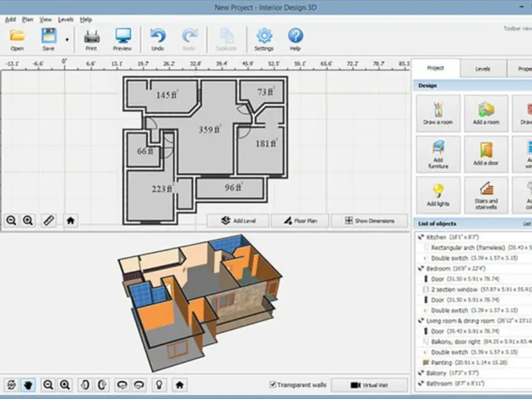Rotate 3D view with second horizontal orbit icon
Screen dimensions: 532x399
pyautogui.click(x=139, y=385)
